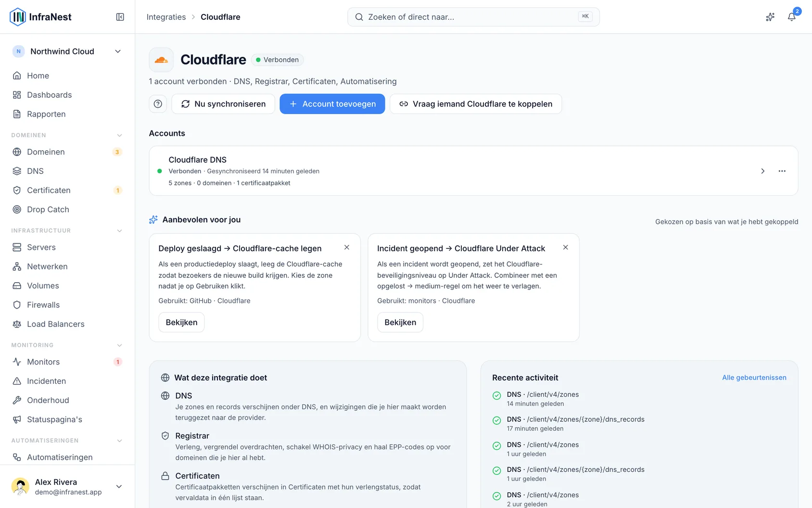Open the Cloudflare DNS account three-dot menu
The height and width of the screenshot is (508, 812).
(782, 171)
